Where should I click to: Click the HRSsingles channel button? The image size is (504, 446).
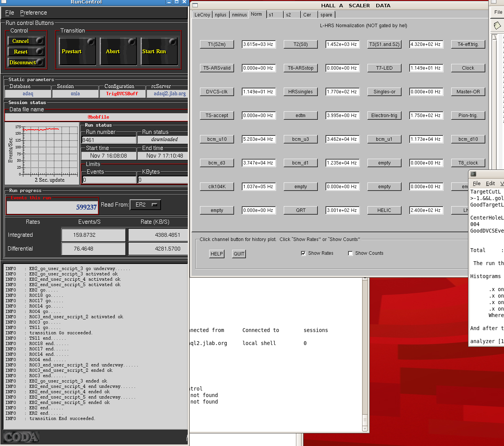tap(301, 92)
